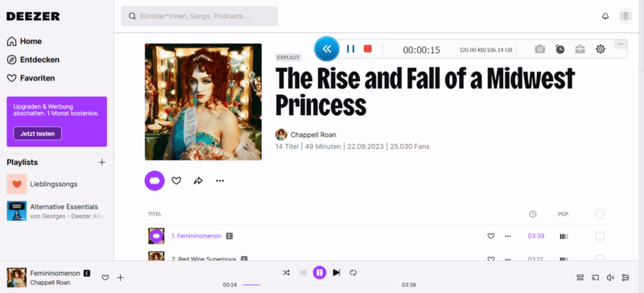Open the recorder task schedule clock icon

pos(559,49)
